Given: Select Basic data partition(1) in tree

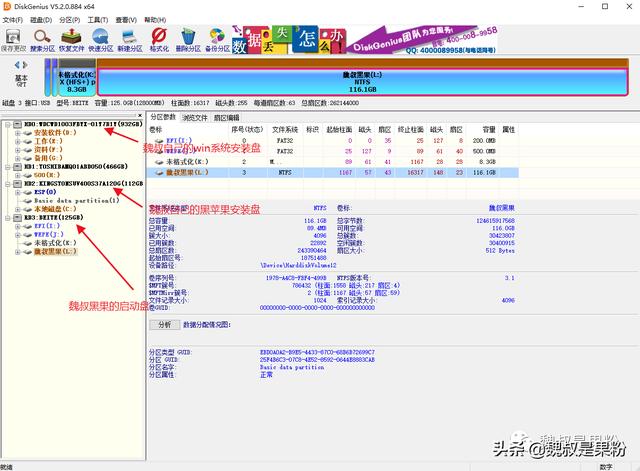Looking at the screenshot, I should coord(77,200).
